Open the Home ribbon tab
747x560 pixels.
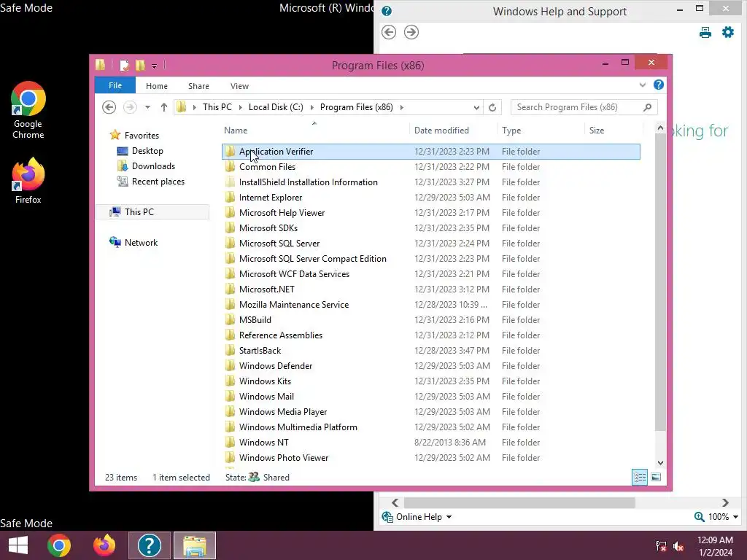point(157,86)
